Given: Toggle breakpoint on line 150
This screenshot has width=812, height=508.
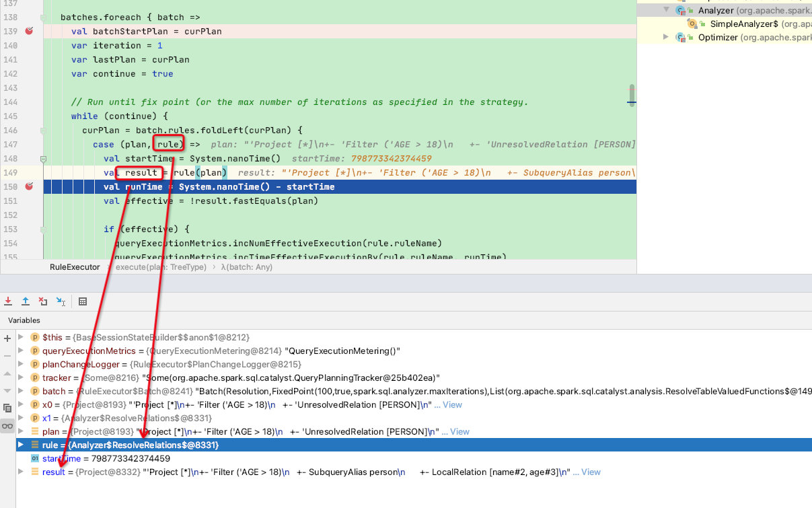Looking at the screenshot, I should pyautogui.click(x=29, y=186).
